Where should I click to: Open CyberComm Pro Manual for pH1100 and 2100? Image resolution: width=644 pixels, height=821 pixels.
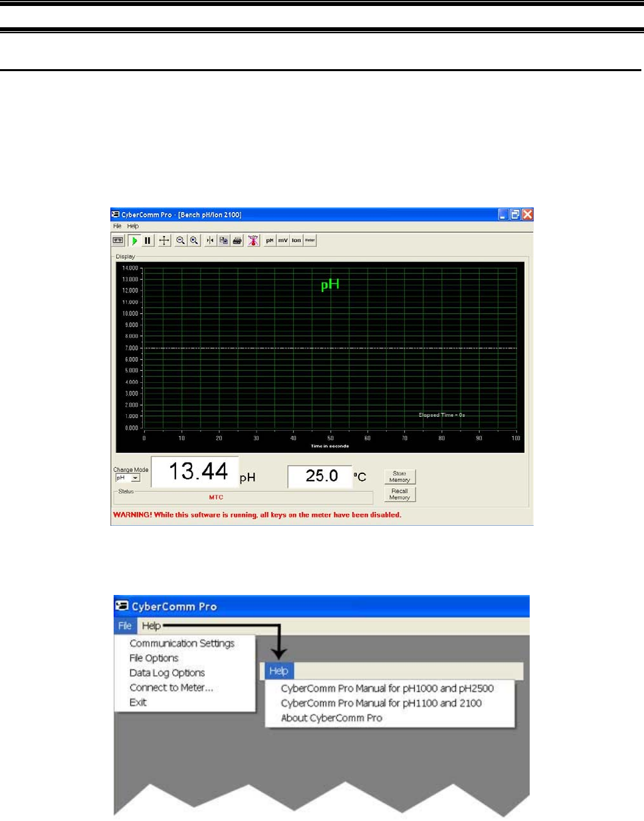[381, 703]
